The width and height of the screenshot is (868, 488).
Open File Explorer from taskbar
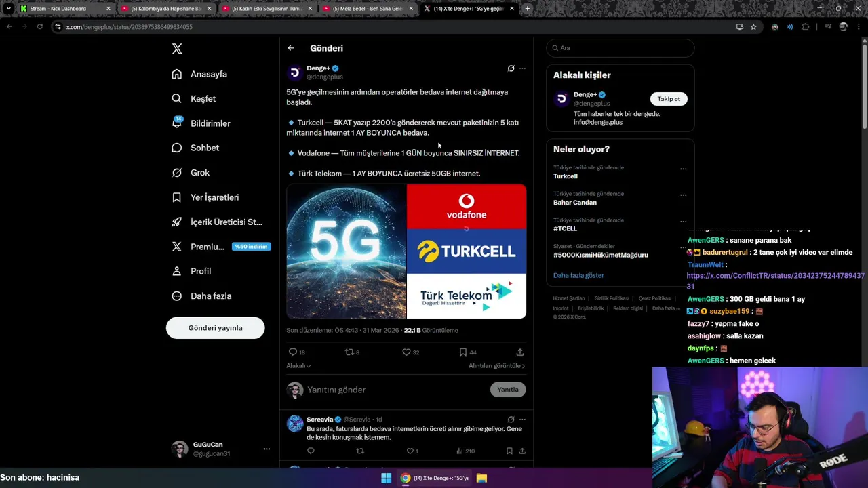coord(481,478)
